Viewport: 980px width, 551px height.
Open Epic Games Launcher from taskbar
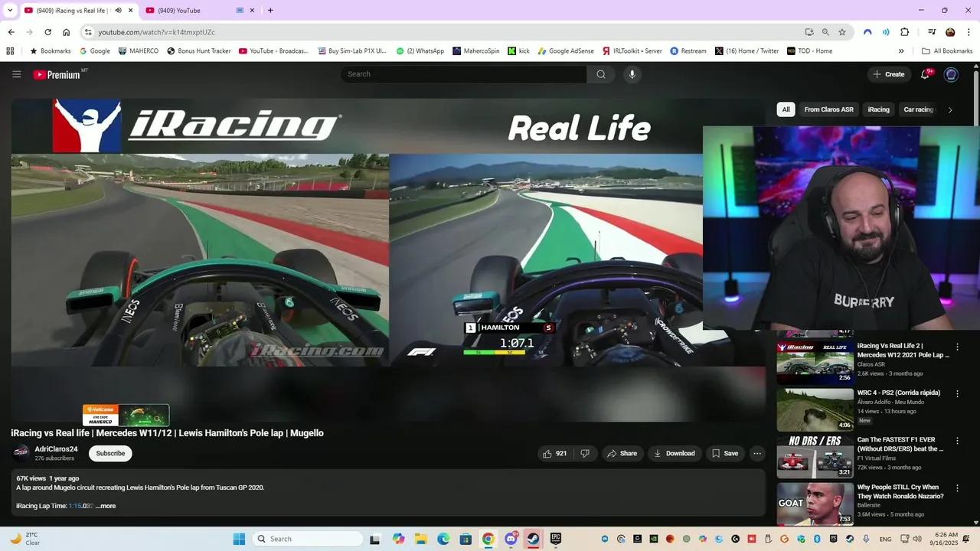tap(556, 539)
